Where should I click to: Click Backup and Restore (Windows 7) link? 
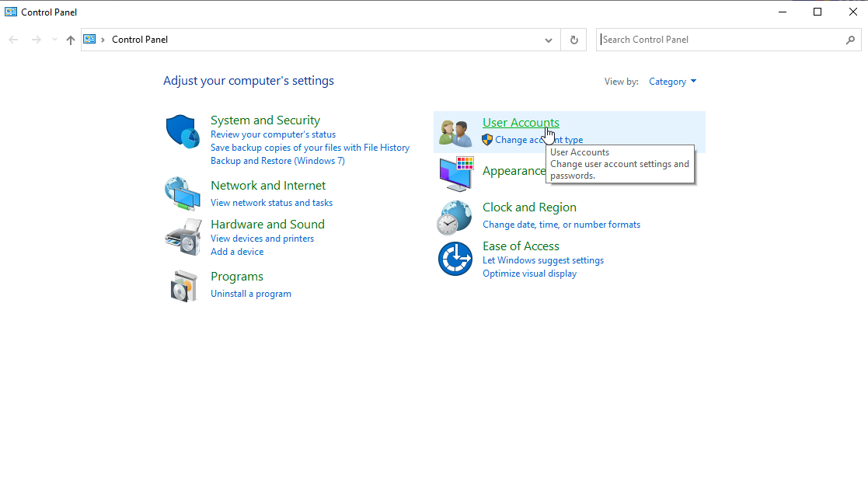(277, 161)
